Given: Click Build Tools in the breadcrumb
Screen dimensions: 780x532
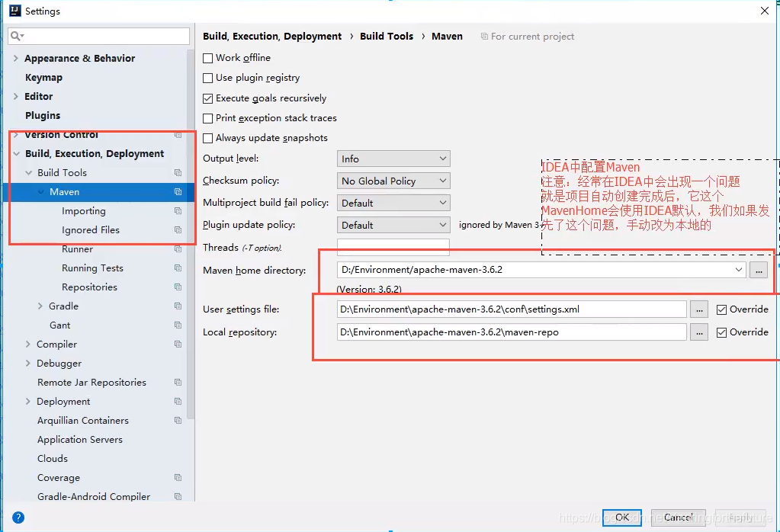Looking at the screenshot, I should pyautogui.click(x=387, y=37).
